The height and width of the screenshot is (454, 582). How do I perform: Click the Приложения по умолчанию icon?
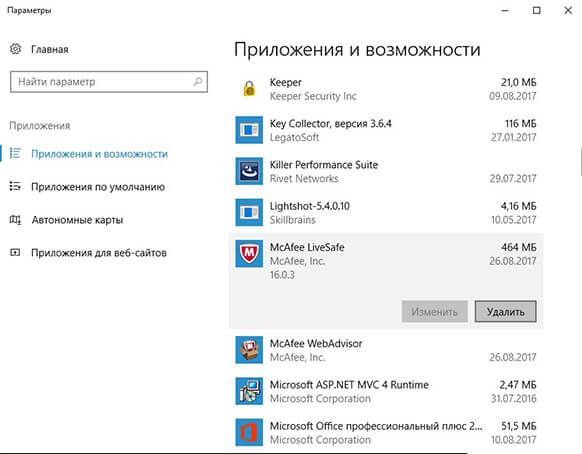[15, 186]
